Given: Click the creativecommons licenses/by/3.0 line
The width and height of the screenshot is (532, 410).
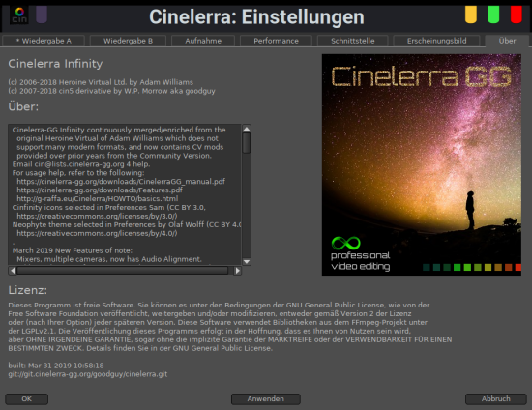Looking at the screenshot, I should [97, 216].
